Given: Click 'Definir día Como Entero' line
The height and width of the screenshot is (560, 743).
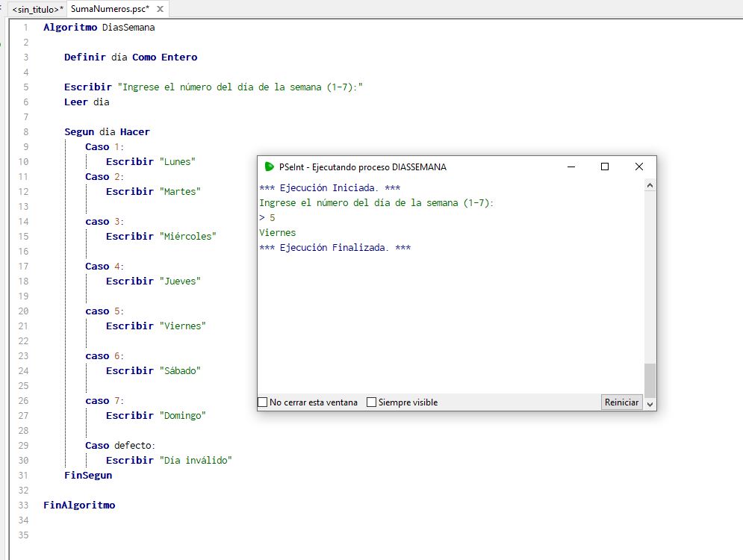Looking at the screenshot, I should (x=131, y=57).
